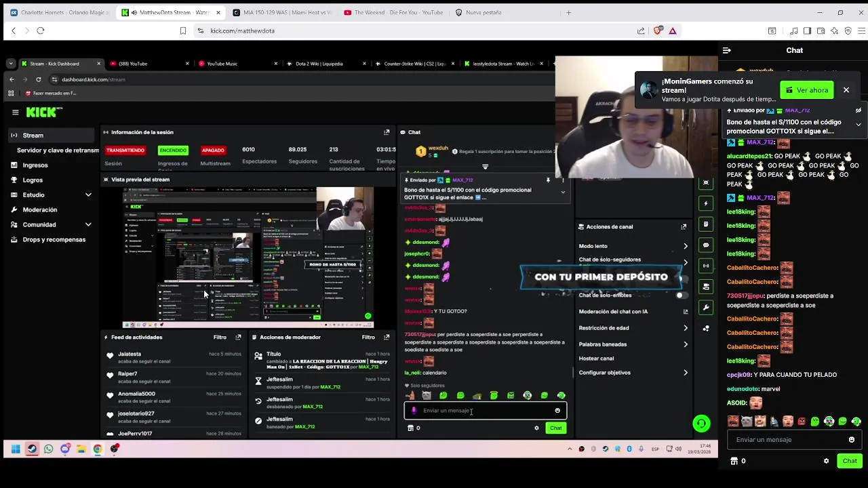Click the dashboard chat message input field

485,411
